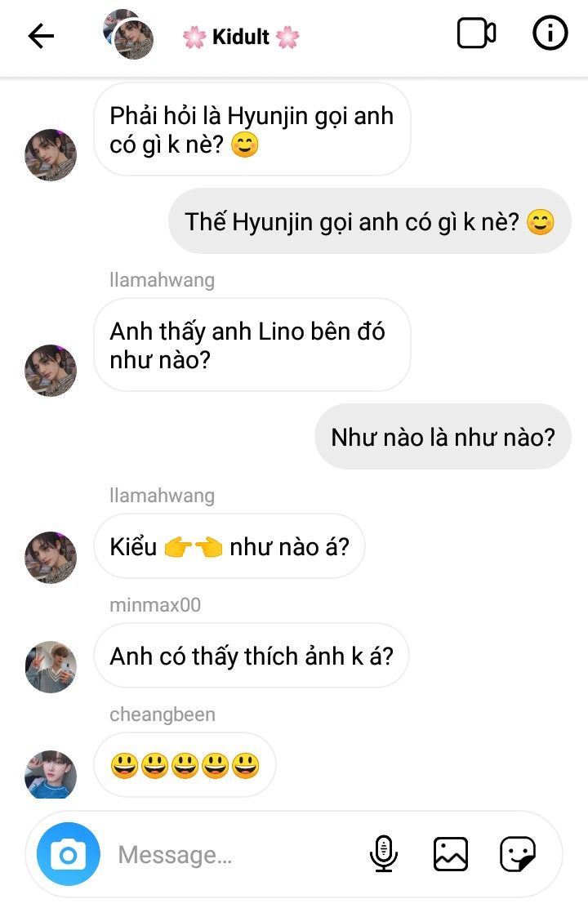Select the "Anh có thấy thích ảnh k á?" message
588x908 pixels.
pos(252,656)
